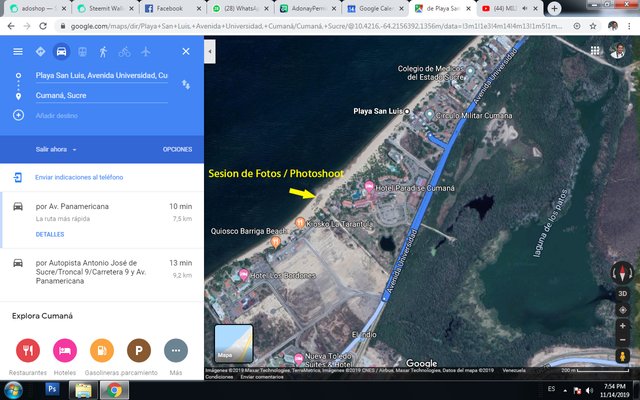Image resolution: width=640 pixels, height=400 pixels.
Task: Switch to the WhatsApp tab
Action: pyautogui.click(x=241, y=9)
